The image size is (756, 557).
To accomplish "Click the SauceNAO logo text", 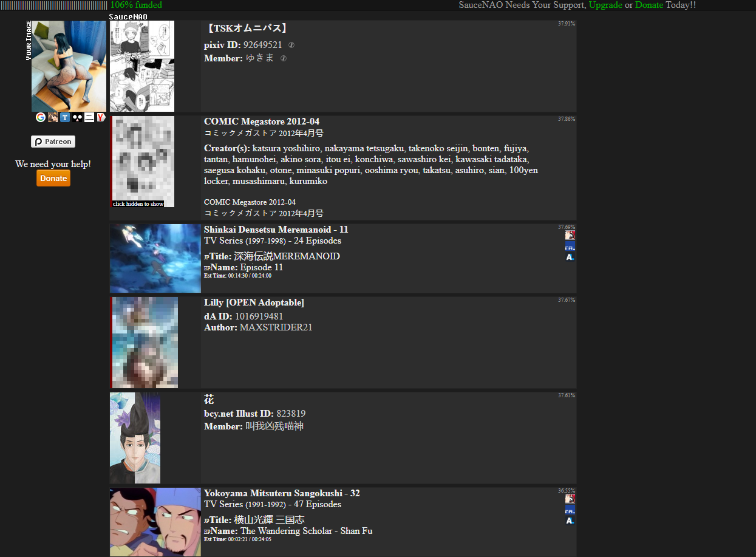I will point(128,16).
